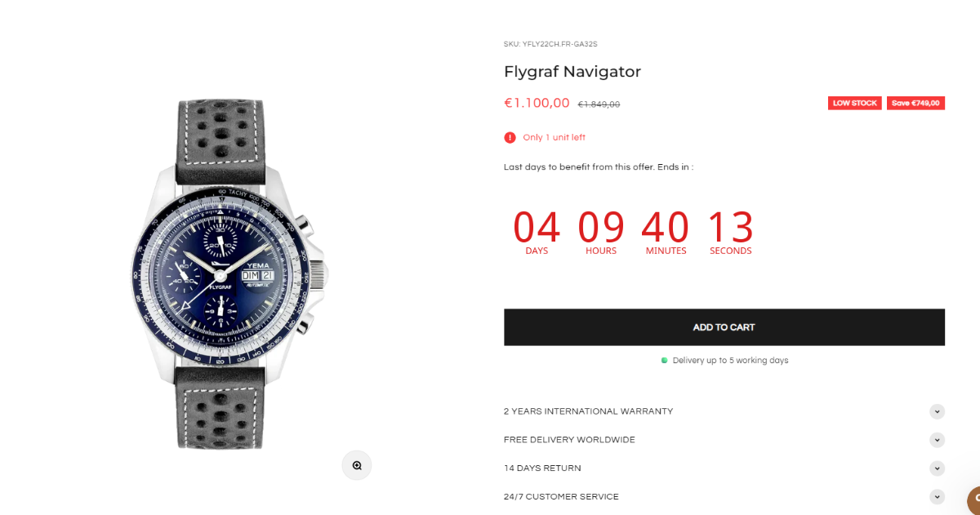Click chevron icon beside 24/7 Customer Service
The image size is (980, 515).
[x=937, y=497]
